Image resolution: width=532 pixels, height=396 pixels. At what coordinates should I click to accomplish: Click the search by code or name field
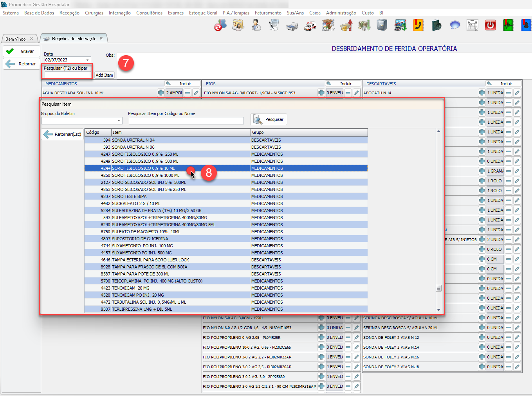click(186, 121)
